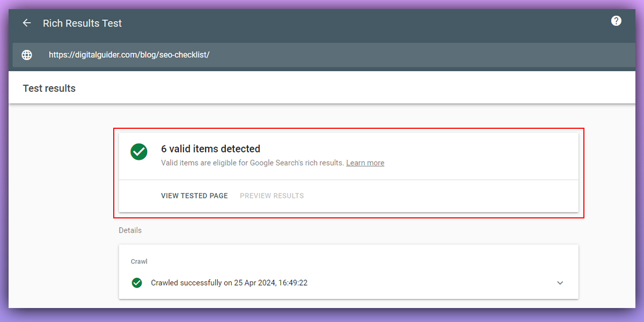Select the Rich Results Test title
The width and height of the screenshot is (644, 322).
[82, 23]
